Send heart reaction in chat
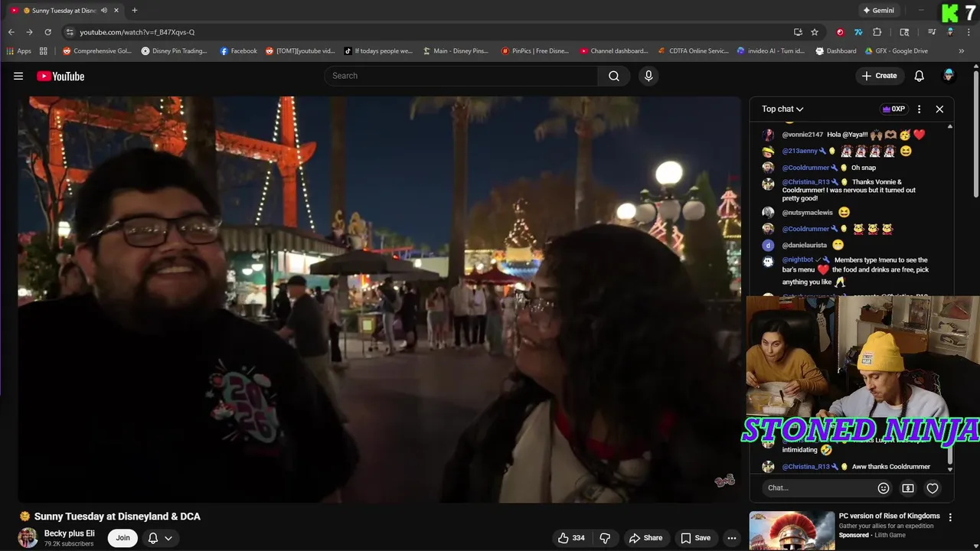 (933, 488)
